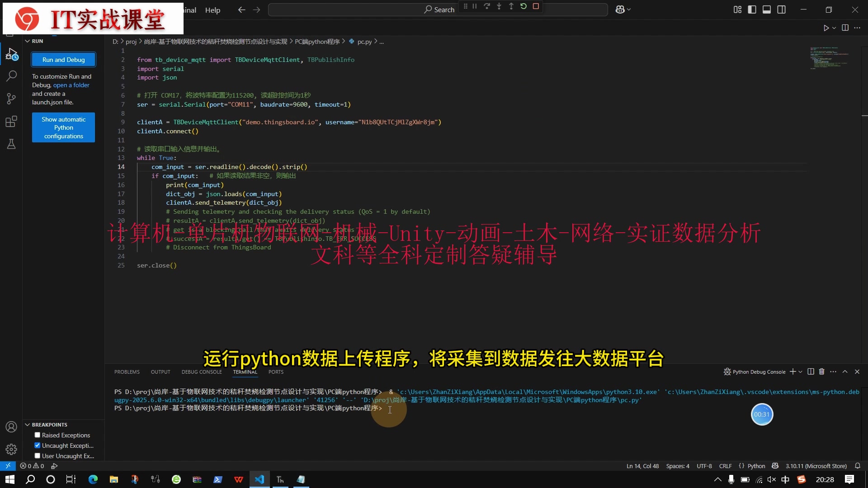Click the Run and Debug button
The image size is (868, 488).
pyautogui.click(x=63, y=60)
